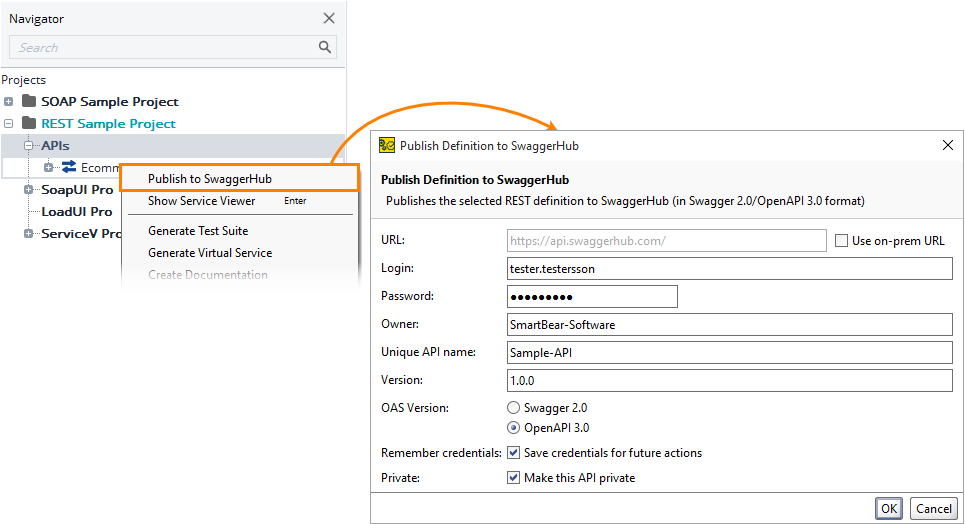The image size is (965, 524).
Task: Expand the SoapUI Pro node
Action: pyautogui.click(x=28, y=190)
